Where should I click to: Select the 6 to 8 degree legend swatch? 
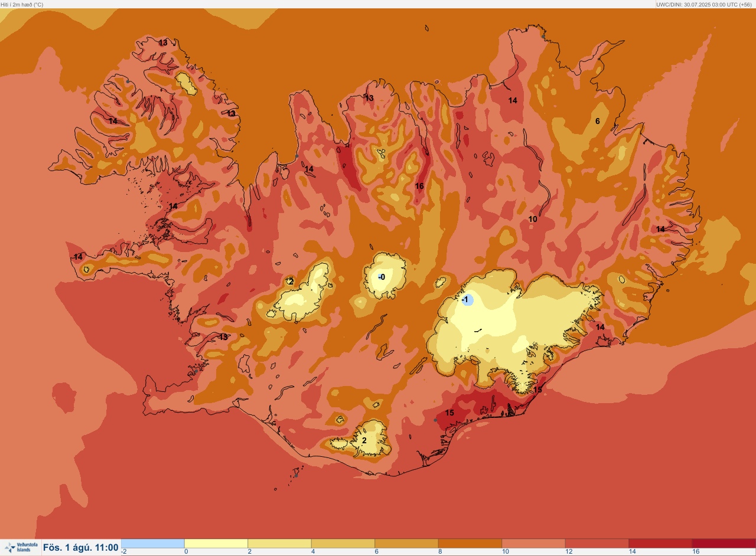(x=406, y=543)
